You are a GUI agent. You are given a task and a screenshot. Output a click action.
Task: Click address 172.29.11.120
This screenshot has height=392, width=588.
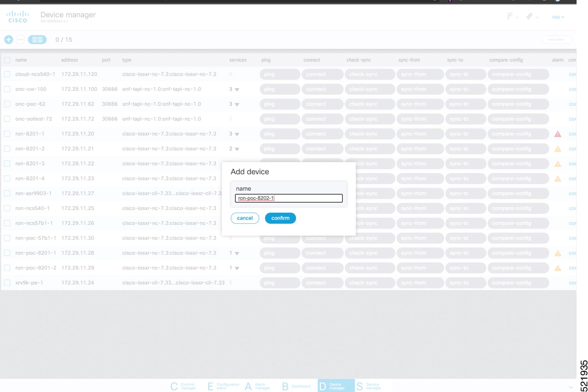pos(79,75)
